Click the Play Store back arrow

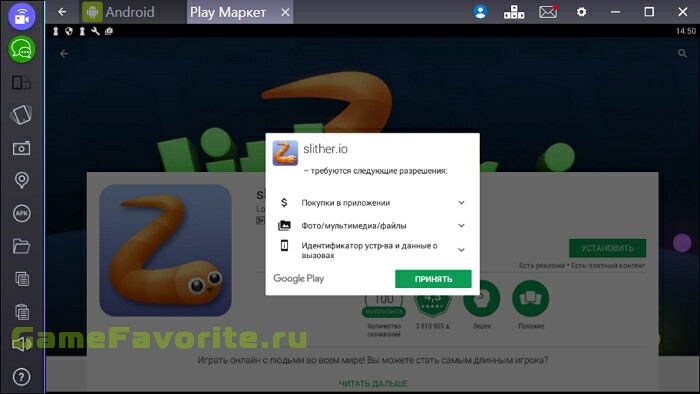pos(64,54)
